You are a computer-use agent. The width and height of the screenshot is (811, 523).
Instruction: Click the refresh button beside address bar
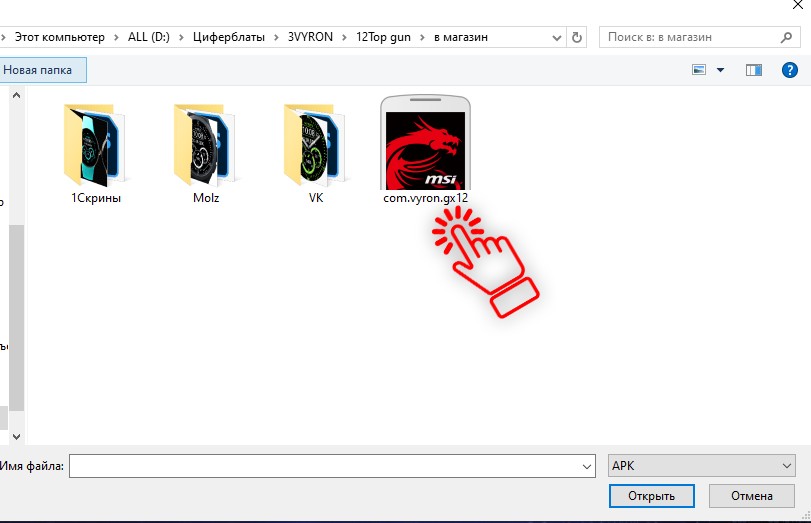[x=576, y=37]
